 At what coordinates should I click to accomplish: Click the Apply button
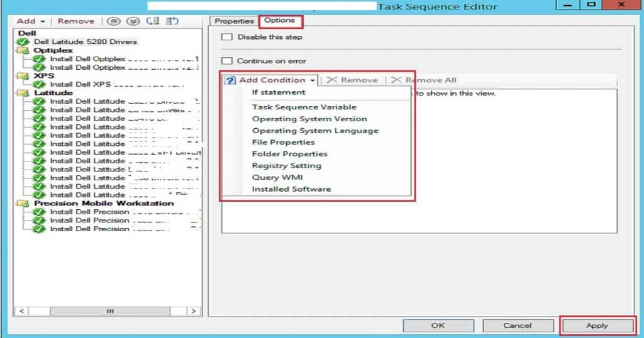pyautogui.click(x=597, y=325)
